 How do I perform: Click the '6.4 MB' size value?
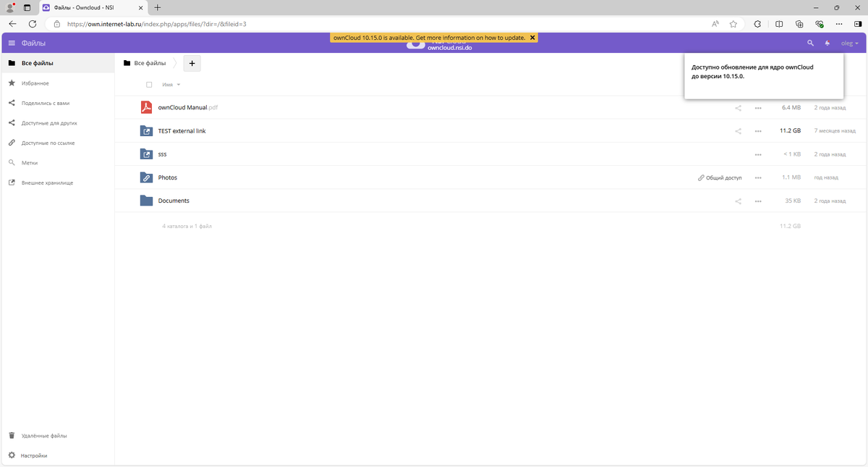click(x=791, y=108)
